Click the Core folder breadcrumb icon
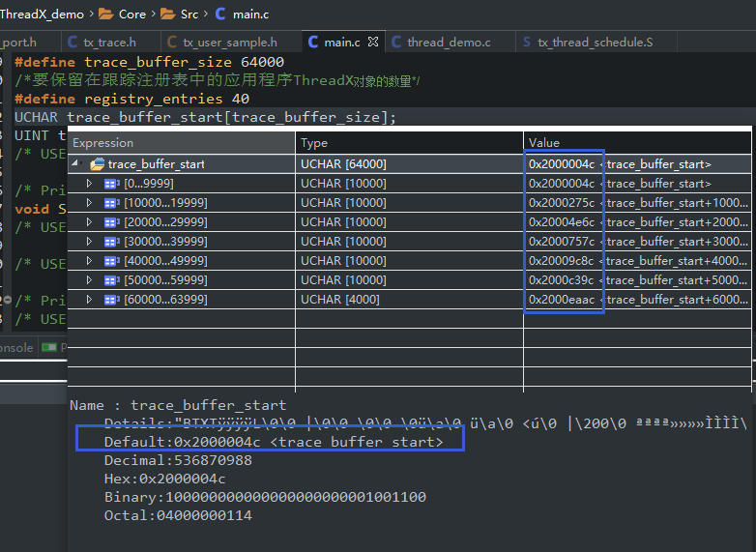The width and height of the screenshot is (756, 552). pos(105,14)
